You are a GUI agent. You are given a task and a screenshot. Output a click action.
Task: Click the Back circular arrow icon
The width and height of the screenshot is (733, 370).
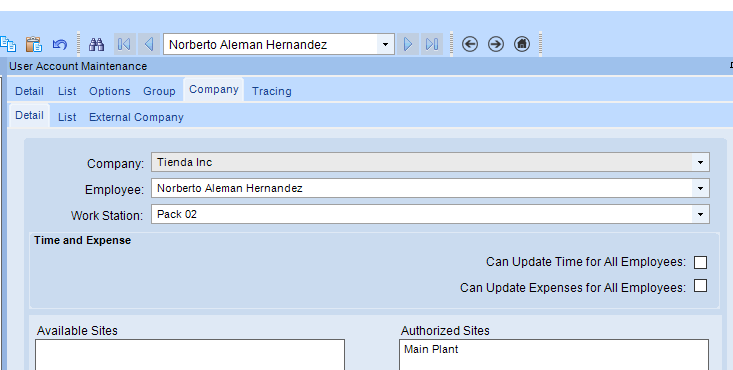[x=470, y=44]
